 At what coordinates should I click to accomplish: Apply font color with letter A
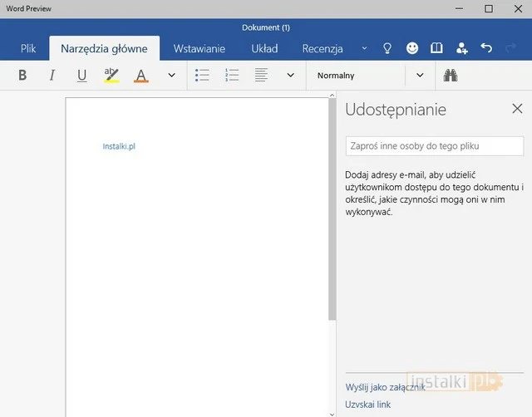tap(141, 76)
